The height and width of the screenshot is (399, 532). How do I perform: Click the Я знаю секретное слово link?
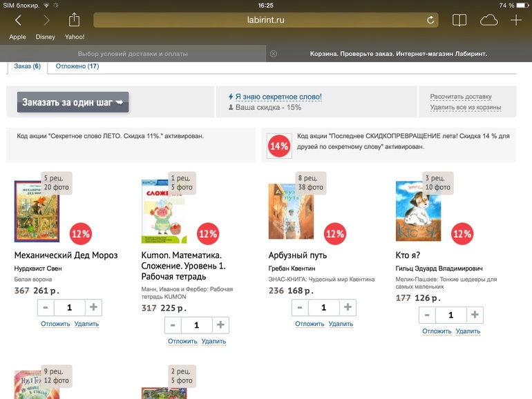click(x=278, y=97)
